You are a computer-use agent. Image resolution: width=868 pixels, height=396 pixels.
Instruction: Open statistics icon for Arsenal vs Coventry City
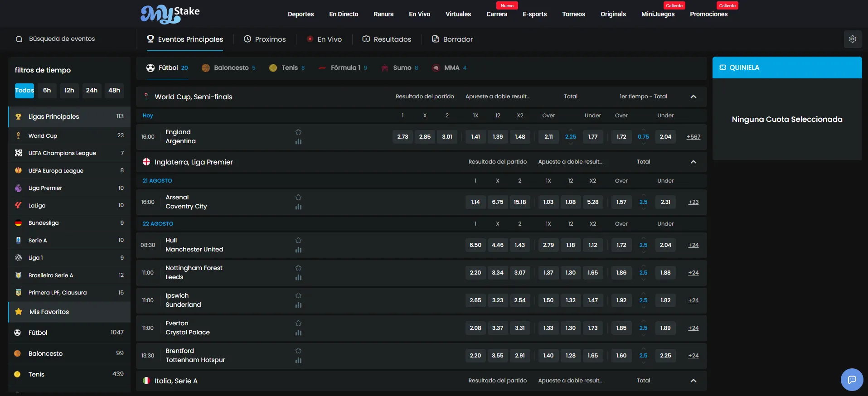pos(298,207)
